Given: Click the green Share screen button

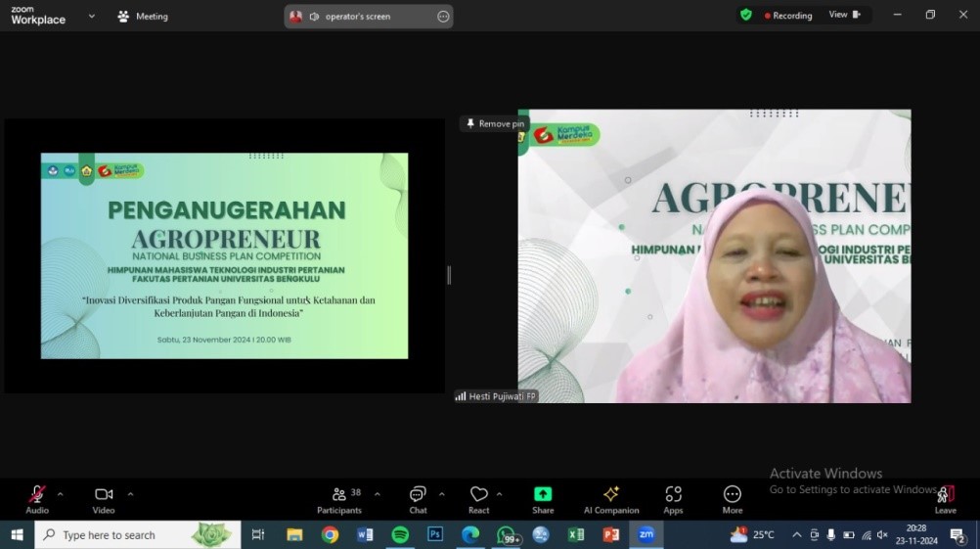Looking at the screenshot, I should pyautogui.click(x=543, y=500).
